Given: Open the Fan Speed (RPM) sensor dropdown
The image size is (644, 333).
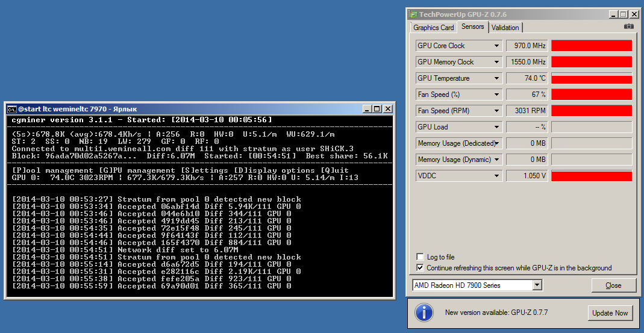Looking at the screenshot, I should pyautogui.click(x=496, y=110).
